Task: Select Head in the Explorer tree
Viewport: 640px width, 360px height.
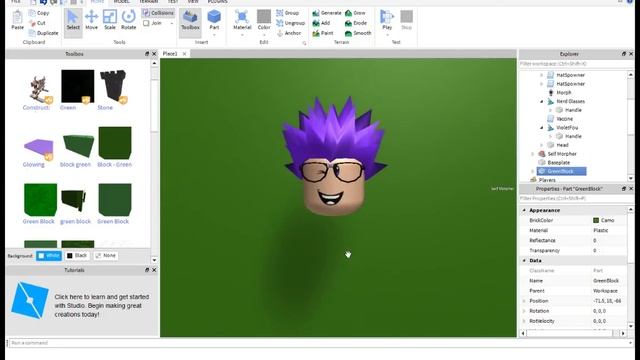Action: click(562, 145)
